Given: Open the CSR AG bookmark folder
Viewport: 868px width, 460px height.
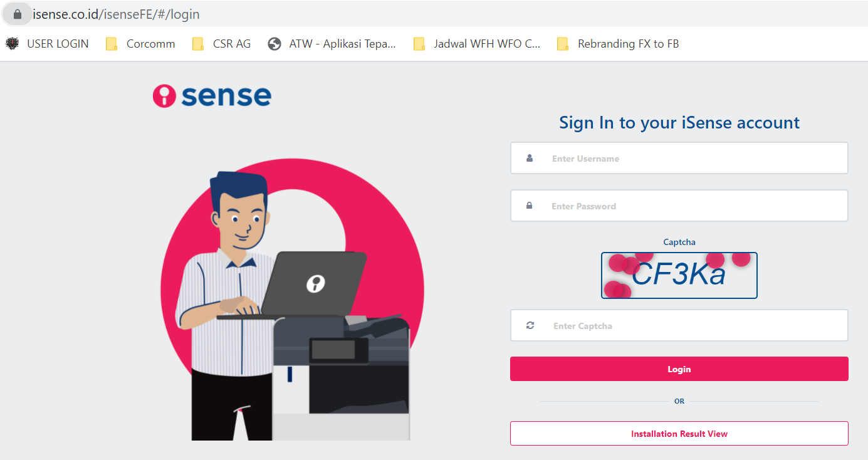Looking at the screenshot, I should 221,44.
